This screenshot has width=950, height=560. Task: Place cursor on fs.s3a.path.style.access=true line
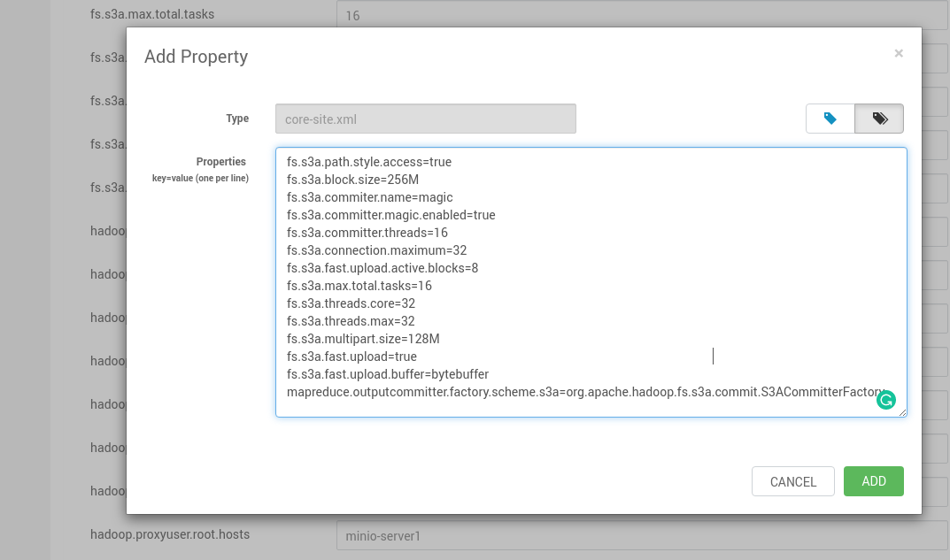pos(369,162)
